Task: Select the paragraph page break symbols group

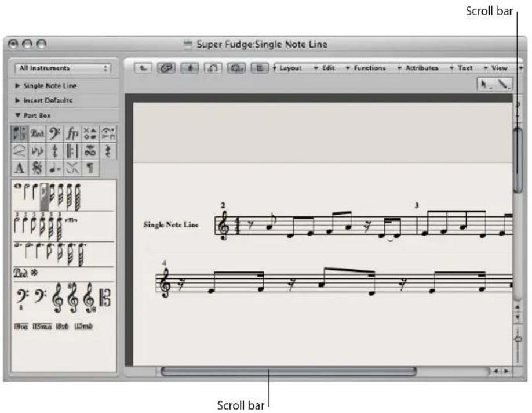Action: point(90,168)
